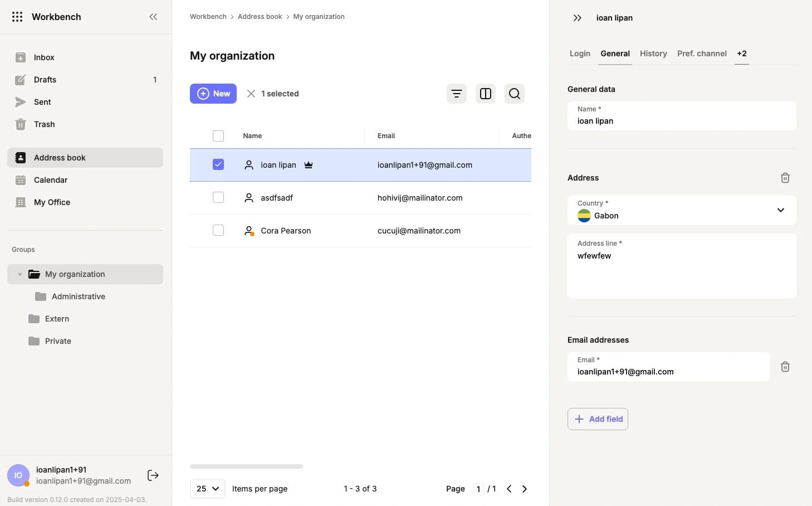
Task: Open the Country dropdown showing Gabon
Action: 780,210
